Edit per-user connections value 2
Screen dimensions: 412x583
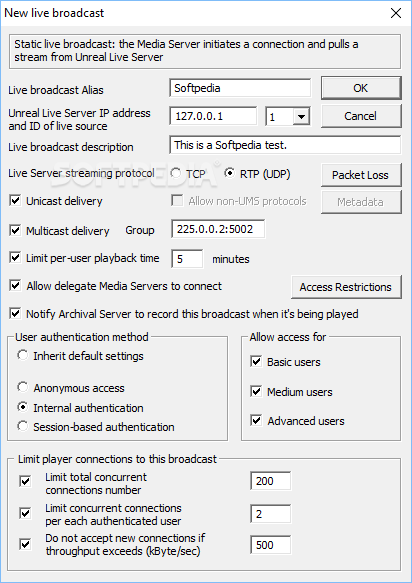(271, 514)
